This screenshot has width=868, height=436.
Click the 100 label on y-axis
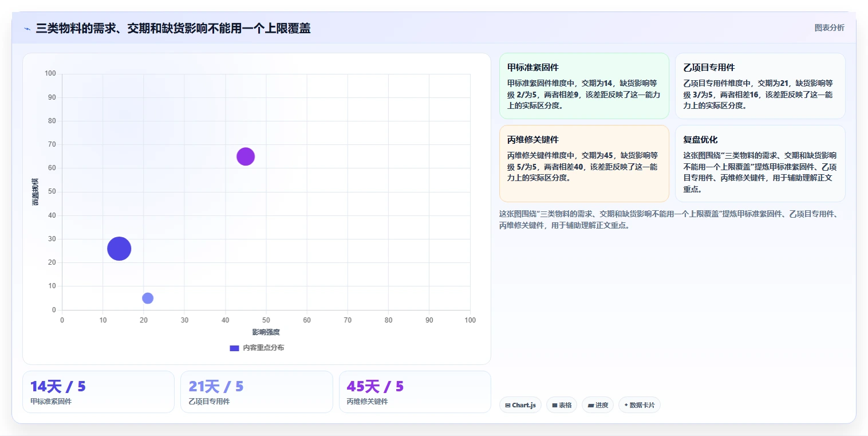[50, 73]
